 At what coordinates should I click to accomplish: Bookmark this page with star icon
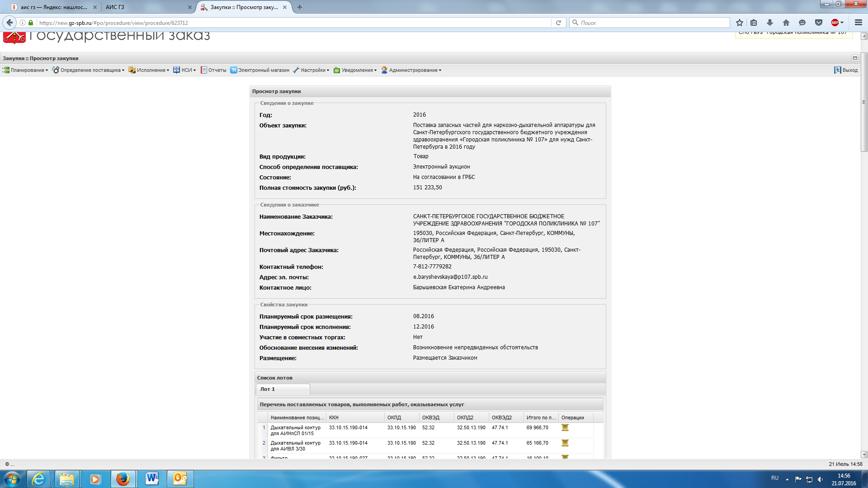[x=740, y=23]
